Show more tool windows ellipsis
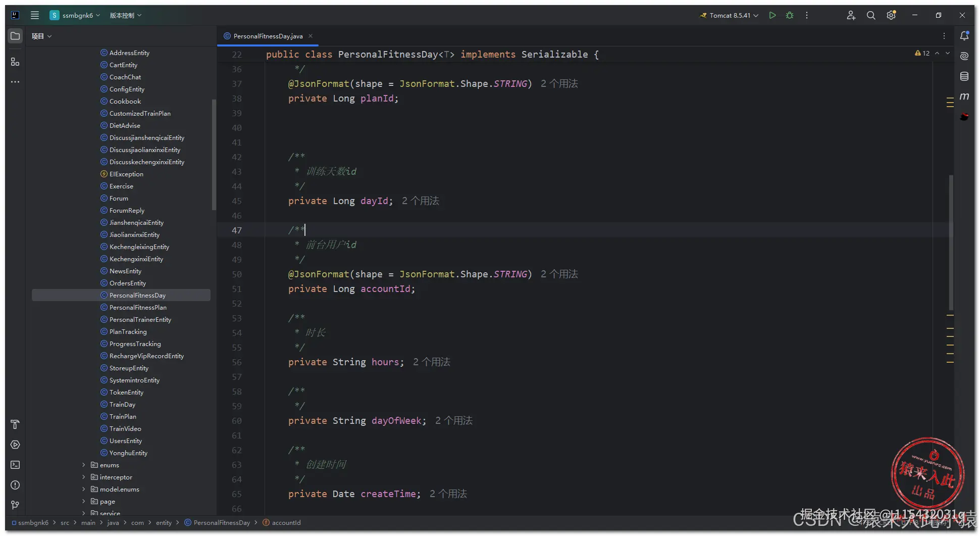The image size is (980, 536). coord(15,82)
